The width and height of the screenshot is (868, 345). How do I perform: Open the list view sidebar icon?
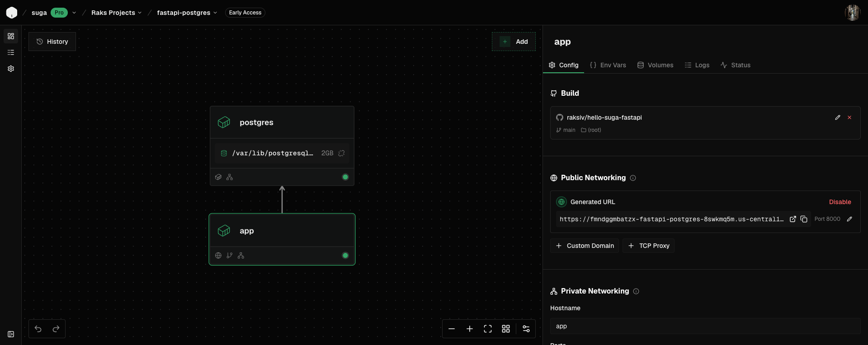click(11, 52)
